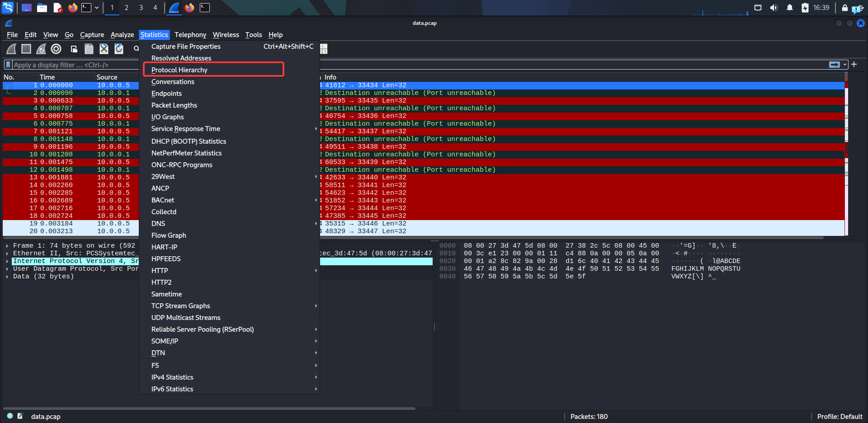The height and width of the screenshot is (423, 868).
Task: Click the clock showing 16:39
Action: pos(821,8)
